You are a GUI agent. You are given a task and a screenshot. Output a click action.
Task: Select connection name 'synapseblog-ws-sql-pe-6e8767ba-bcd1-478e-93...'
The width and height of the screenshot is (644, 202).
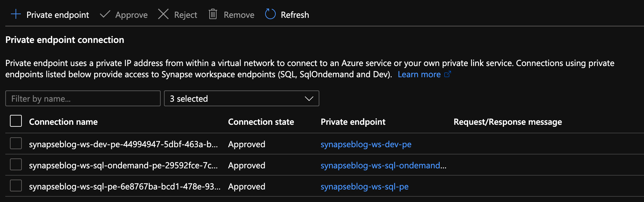(125, 186)
